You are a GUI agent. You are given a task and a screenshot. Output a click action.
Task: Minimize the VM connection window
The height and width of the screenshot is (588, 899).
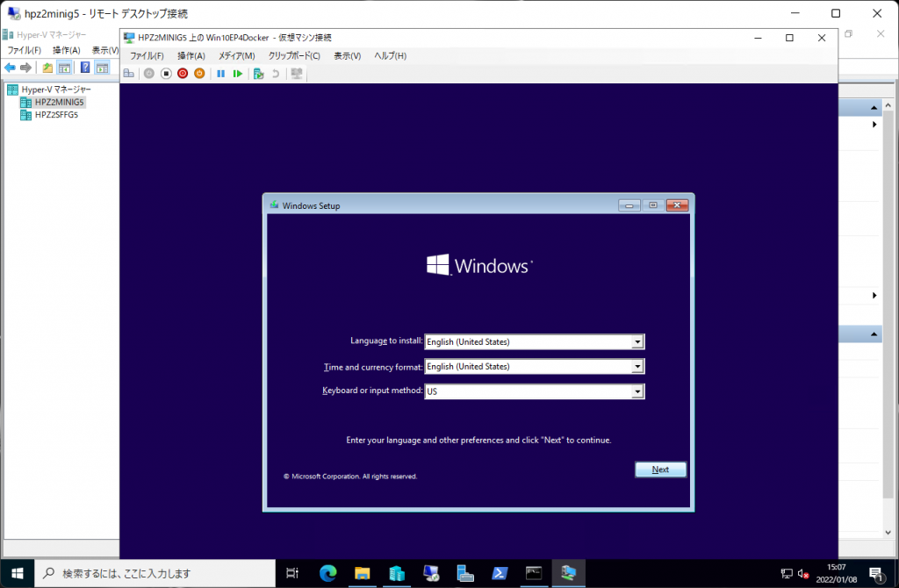click(x=758, y=38)
